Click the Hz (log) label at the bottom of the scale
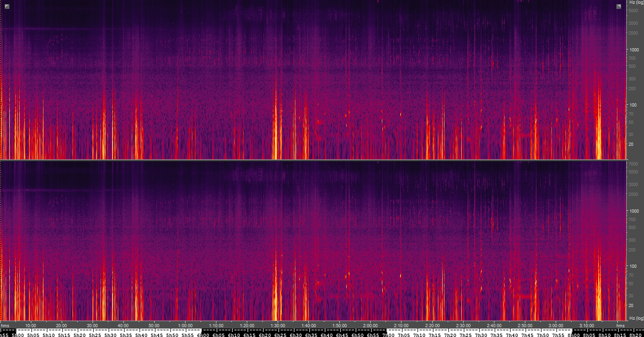This screenshot has height=337, width=644. tap(636, 318)
